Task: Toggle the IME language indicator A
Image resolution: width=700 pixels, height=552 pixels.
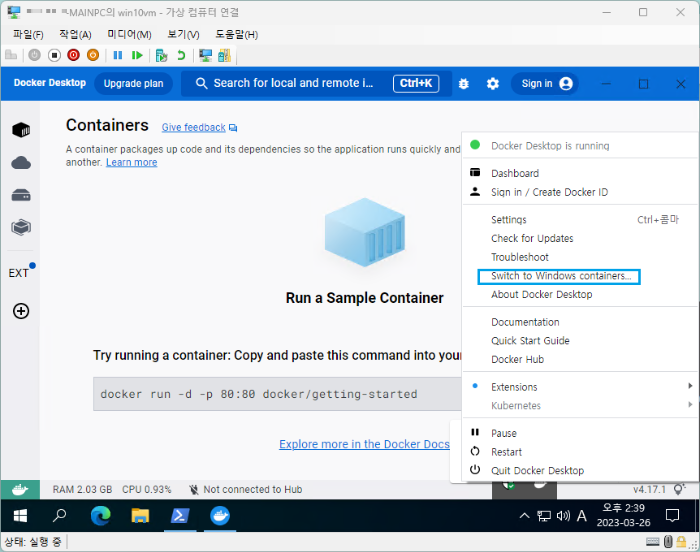Action: pos(581,516)
